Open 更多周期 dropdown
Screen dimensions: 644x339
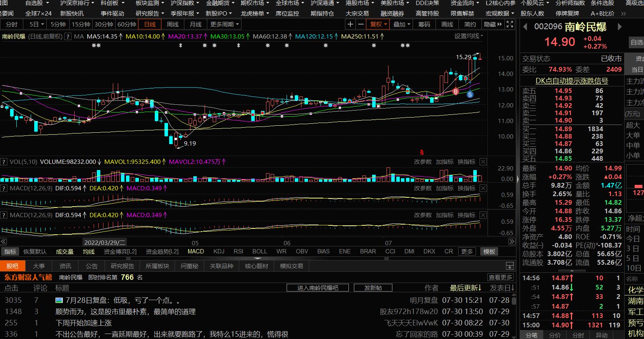[224, 24]
